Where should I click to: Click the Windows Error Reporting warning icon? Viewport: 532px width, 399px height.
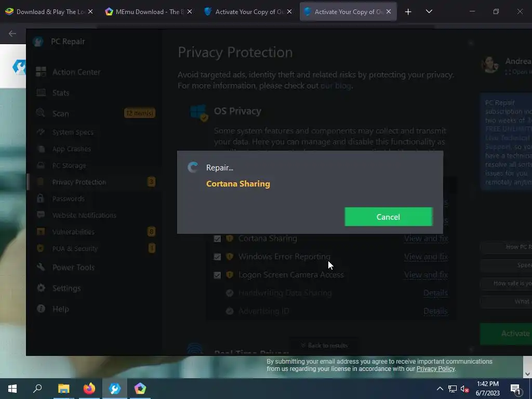click(230, 257)
